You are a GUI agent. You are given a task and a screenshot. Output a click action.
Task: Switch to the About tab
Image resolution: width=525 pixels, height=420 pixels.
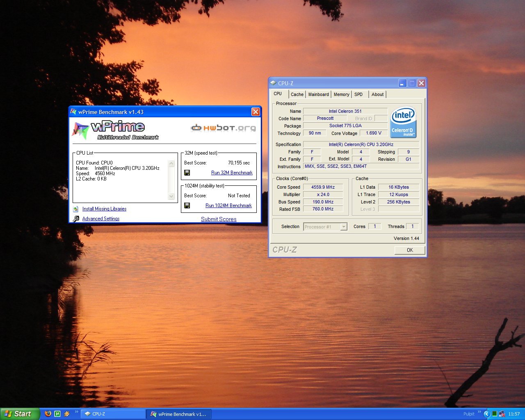pos(377,94)
